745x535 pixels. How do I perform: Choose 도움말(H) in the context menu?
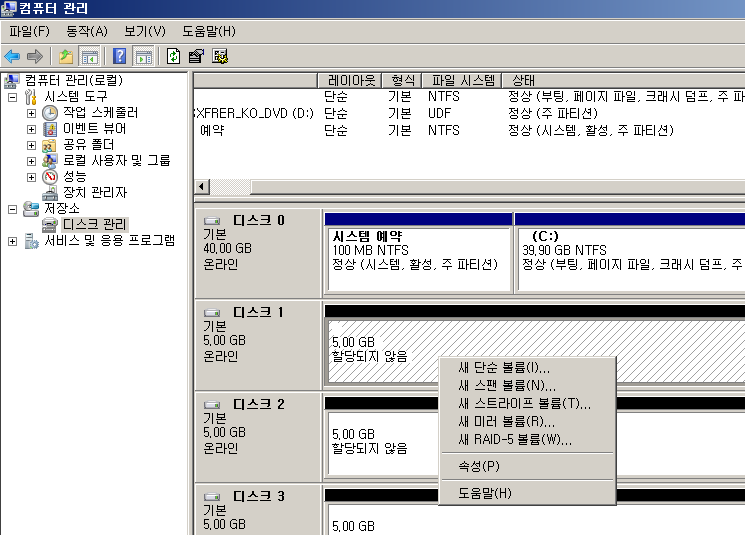coord(527,493)
